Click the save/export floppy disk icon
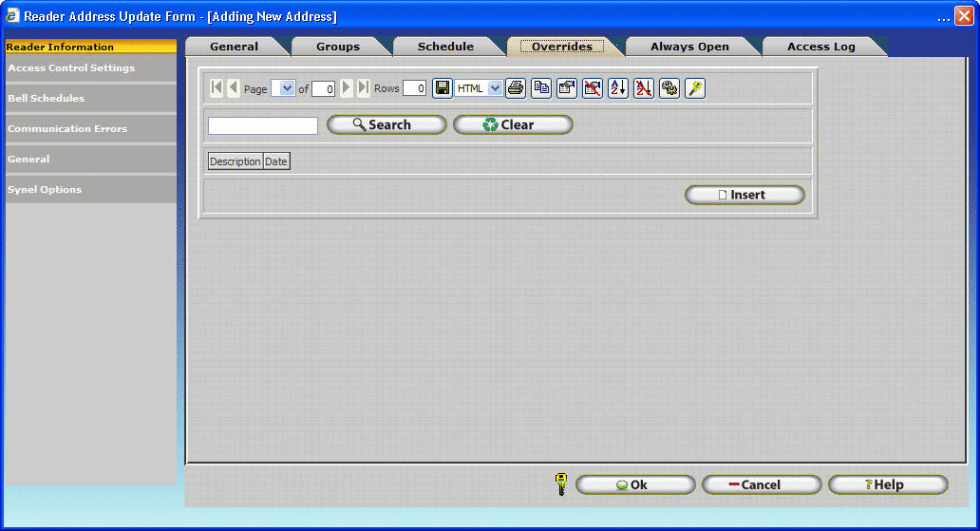Image resolution: width=980 pixels, height=531 pixels. click(x=442, y=88)
